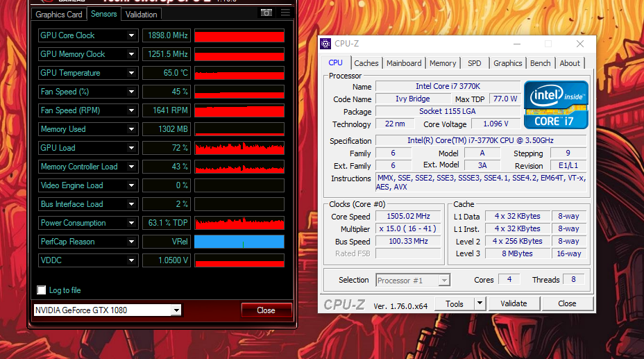Click the Close button in CPU-Z
This screenshot has width=644, height=359.
coord(567,303)
